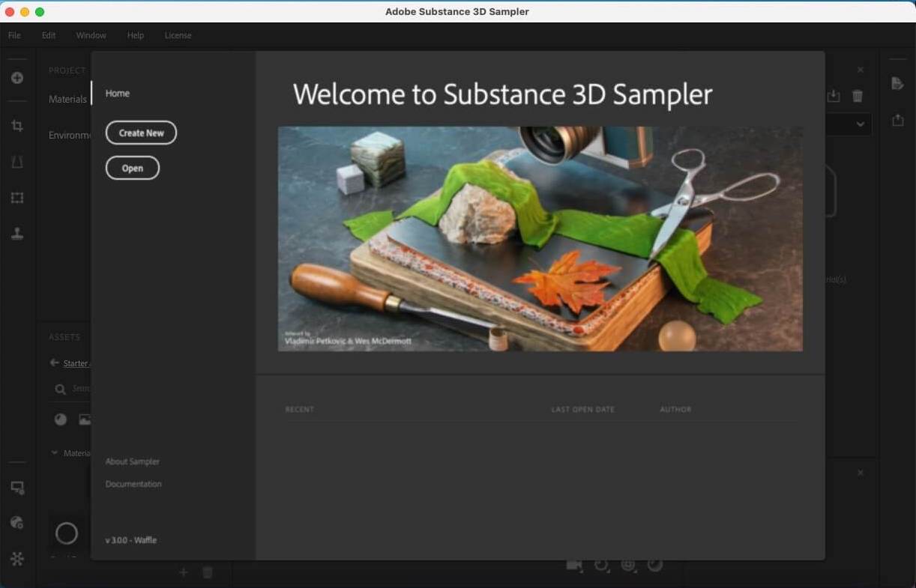Click the RECENT column header
916x588 pixels.
(299, 409)
